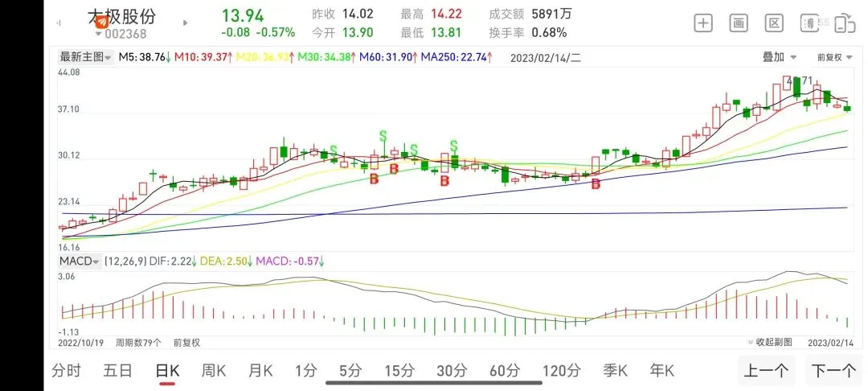Select the 15分 period tab
Screen dimensions: 868x391
[x=399, y=371]
